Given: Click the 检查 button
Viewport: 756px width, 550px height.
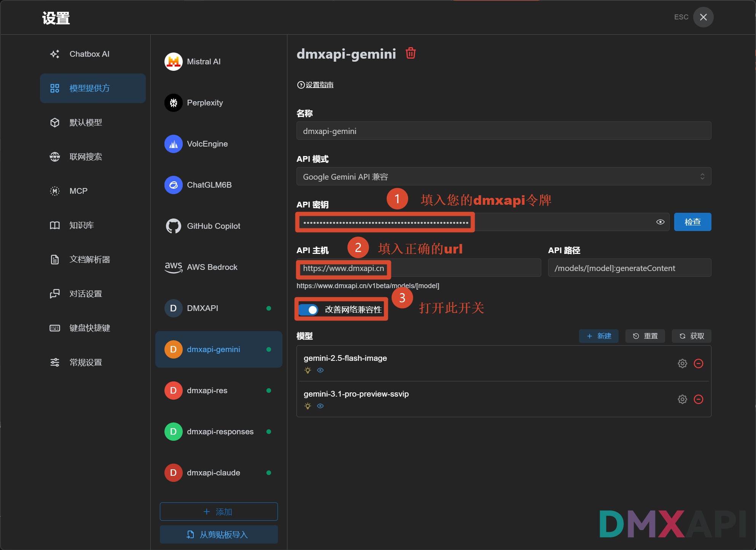Looking at the screenshot, I should pos(692,222).
